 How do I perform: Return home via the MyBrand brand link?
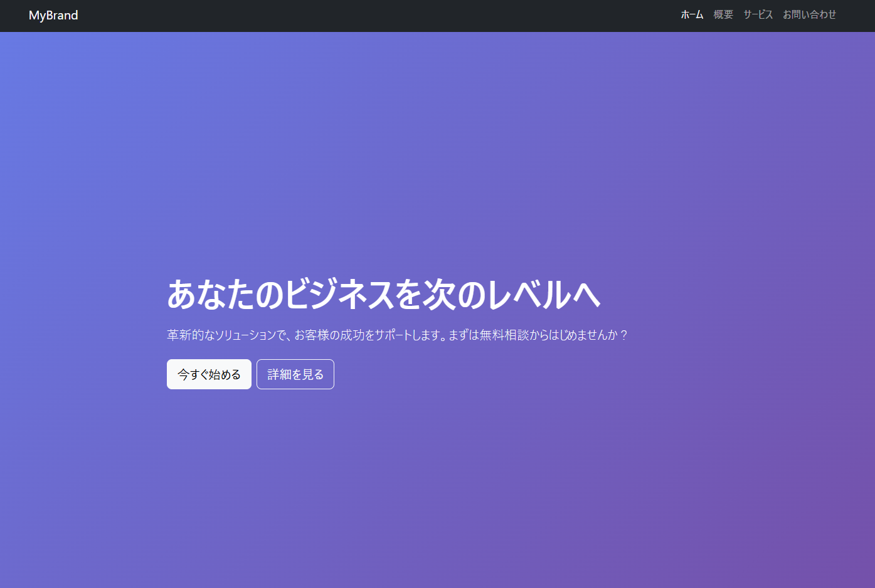pyautogui.click(x=53, y=15)
